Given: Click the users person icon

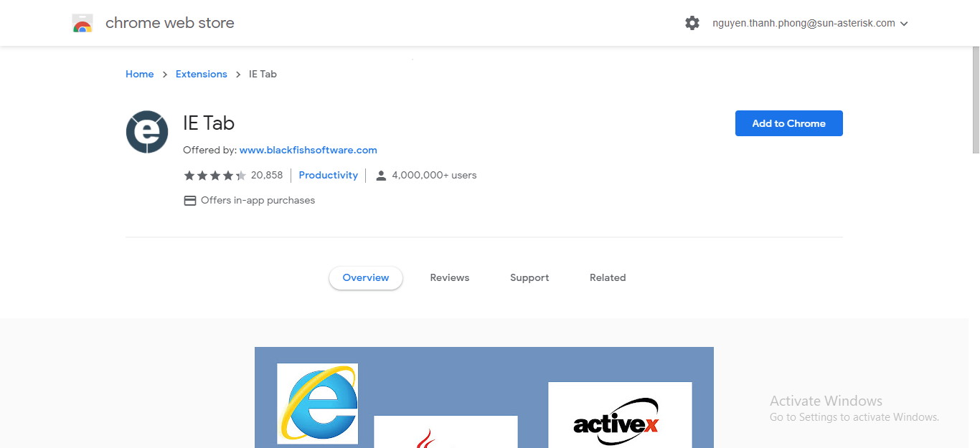Looking at the screenshot, I should point(381,176).
